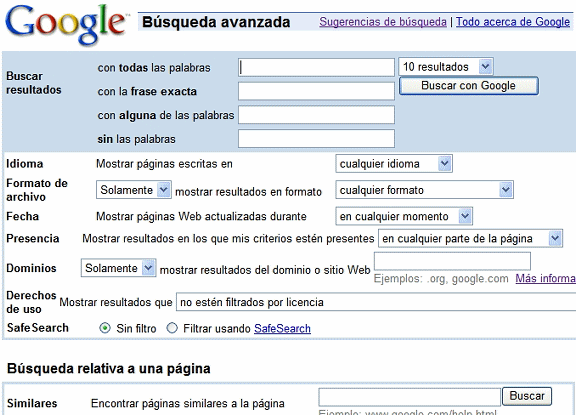Click the Más información link in Dominios

[546, 278]
